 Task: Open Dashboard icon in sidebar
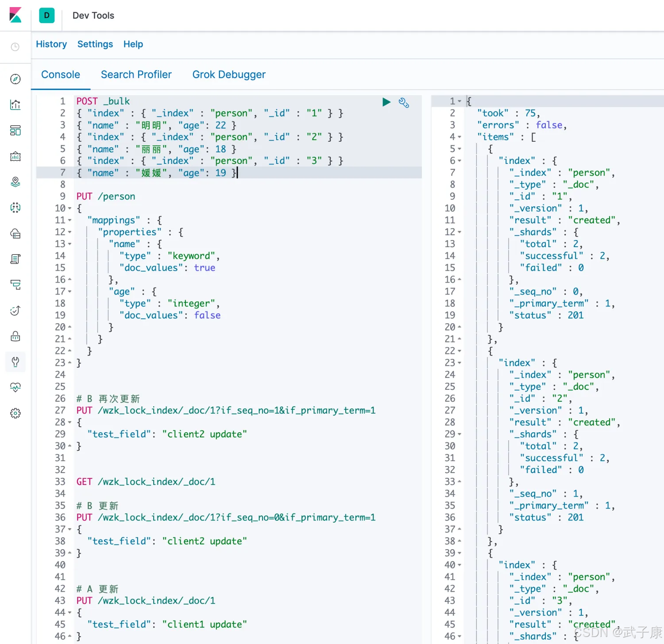coord(15,131)
